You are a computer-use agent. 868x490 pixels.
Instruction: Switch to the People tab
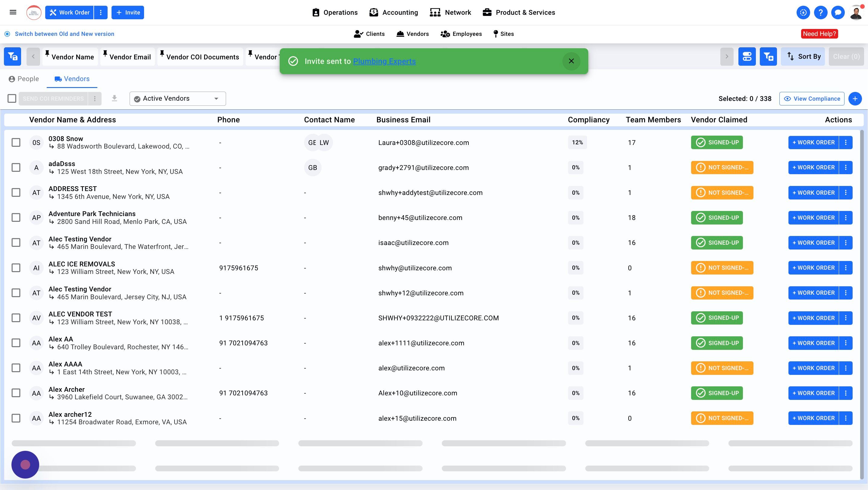(x=24, y=79)
